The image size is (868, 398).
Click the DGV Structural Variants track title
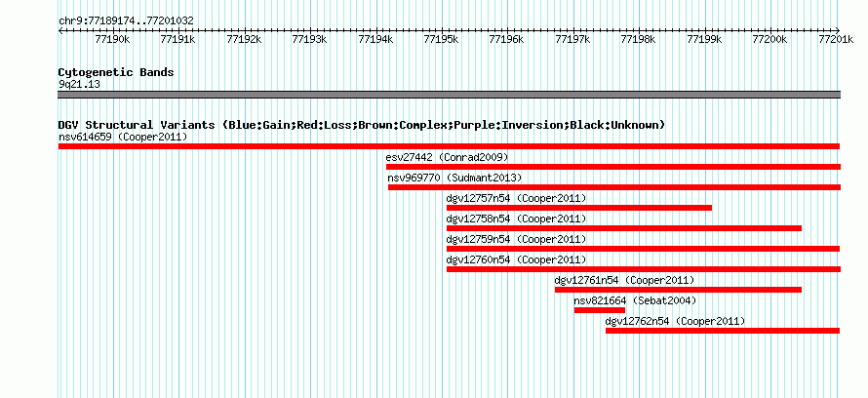tap(362, 125)
